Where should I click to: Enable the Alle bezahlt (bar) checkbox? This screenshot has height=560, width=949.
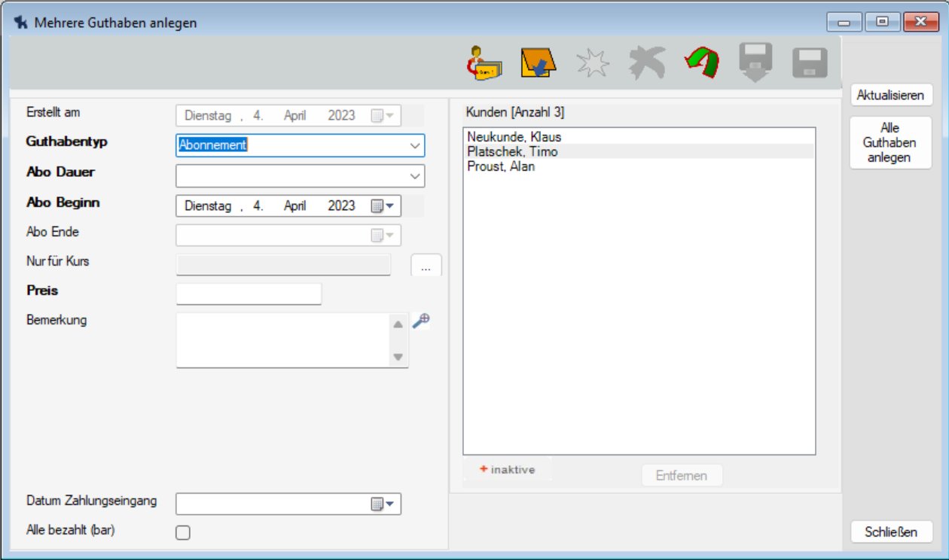183,533
